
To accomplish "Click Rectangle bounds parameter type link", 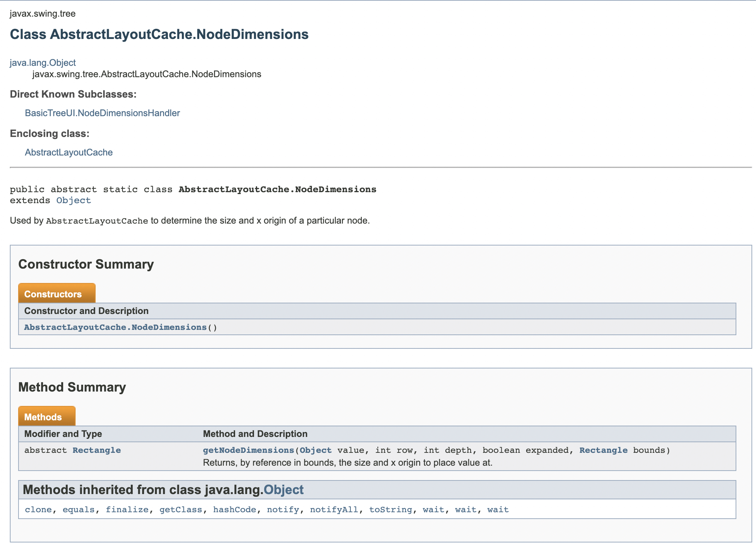I will coord(603,450).
